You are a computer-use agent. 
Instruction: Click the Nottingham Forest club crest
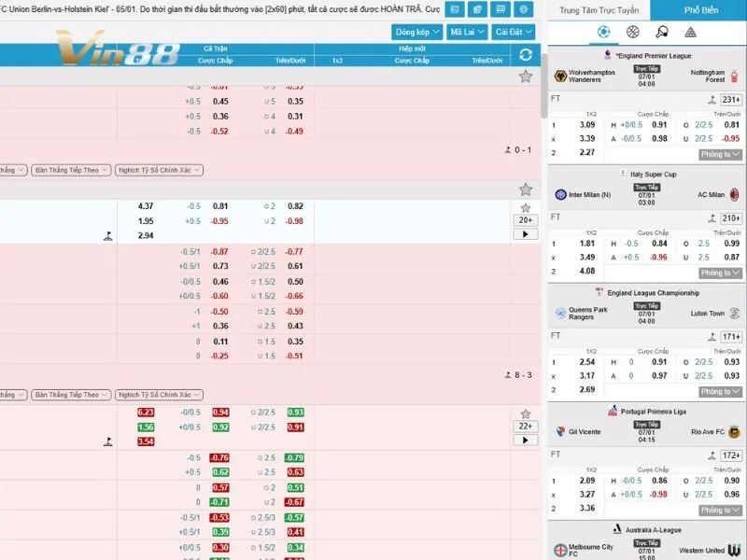coord(734,77)
